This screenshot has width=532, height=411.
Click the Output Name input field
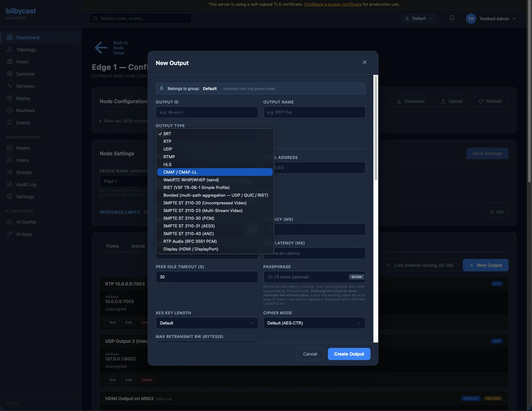coord(314,112)
